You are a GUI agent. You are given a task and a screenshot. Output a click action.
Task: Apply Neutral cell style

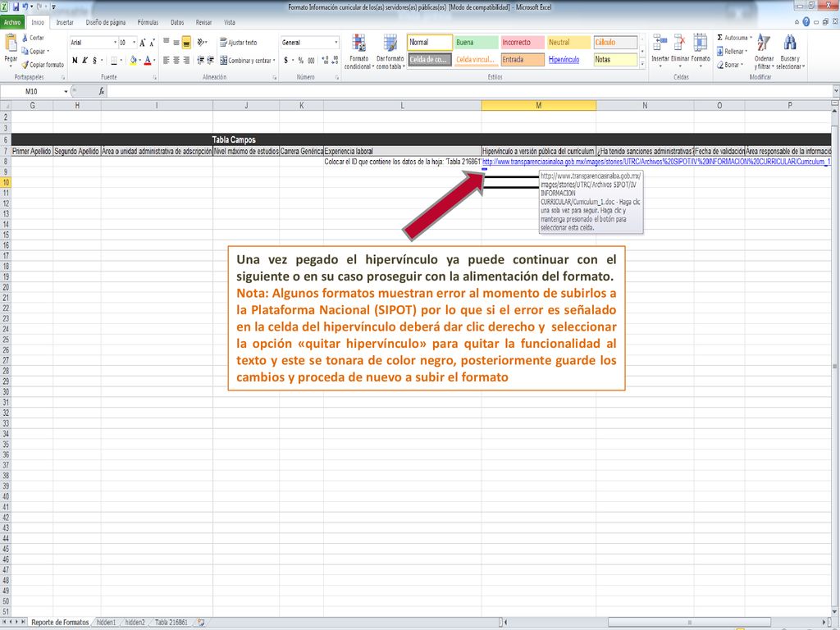568,43
